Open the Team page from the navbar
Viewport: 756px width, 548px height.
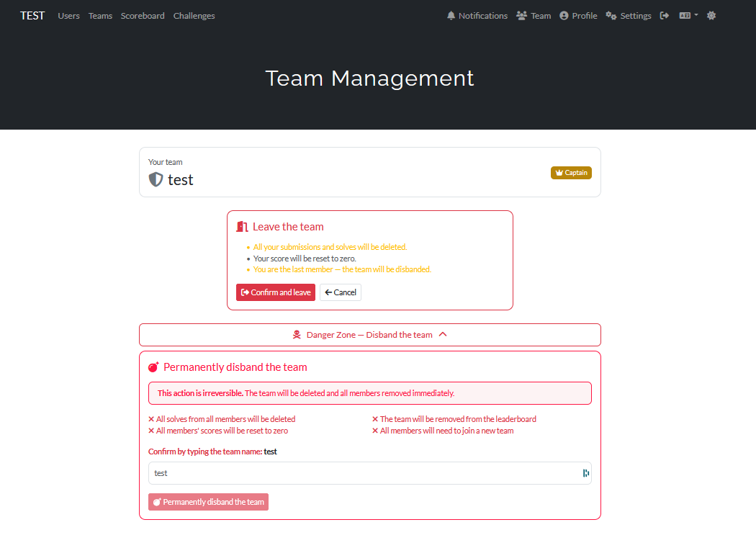point(534,16)
